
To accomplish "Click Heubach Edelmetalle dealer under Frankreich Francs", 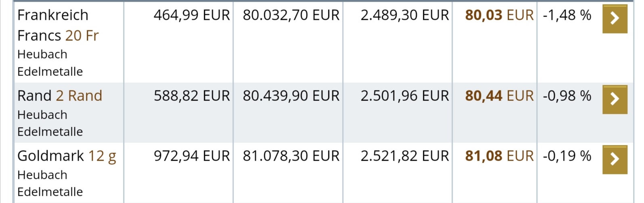I will (50, 63).
